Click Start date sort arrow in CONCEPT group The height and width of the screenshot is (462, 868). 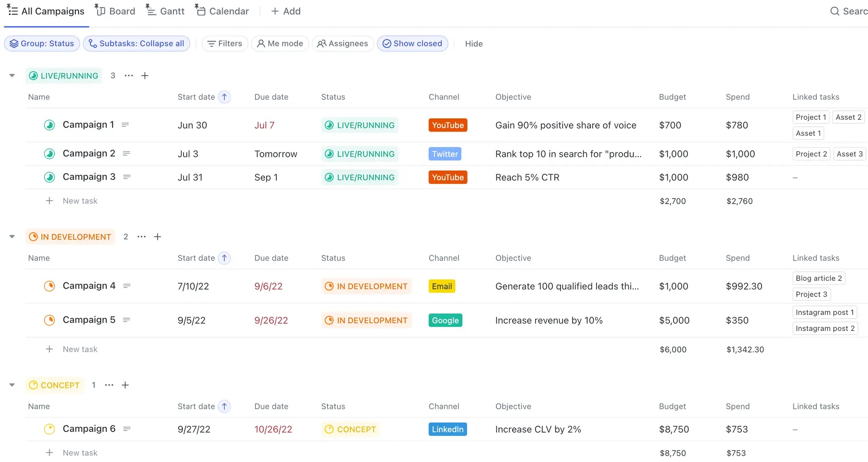pos(224,406)
